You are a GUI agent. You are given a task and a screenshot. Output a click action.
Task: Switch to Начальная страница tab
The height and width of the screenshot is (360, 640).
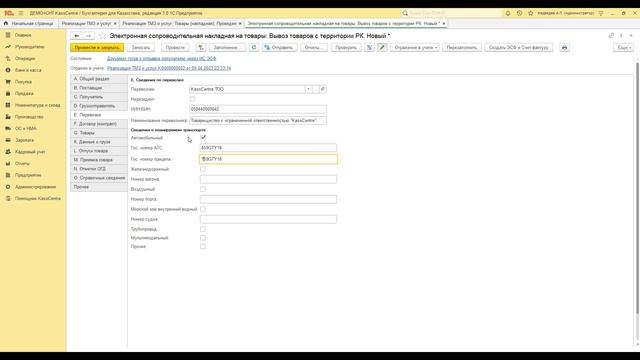29,24
